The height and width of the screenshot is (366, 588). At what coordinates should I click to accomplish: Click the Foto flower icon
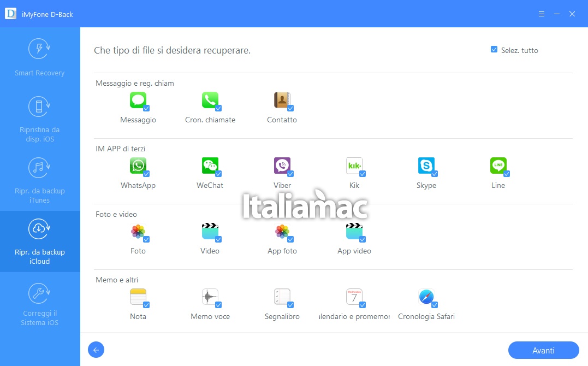click(x=138, y=231)
